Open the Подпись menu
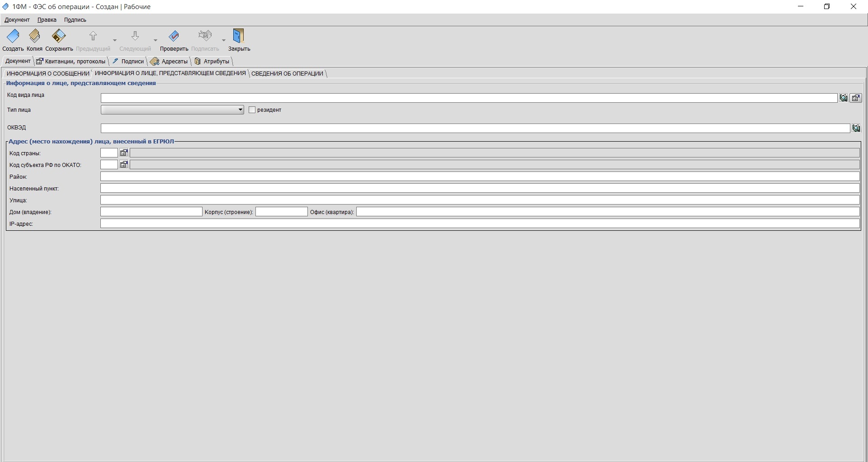Viewport: 868px width, 462px height. tap(75, 20)
